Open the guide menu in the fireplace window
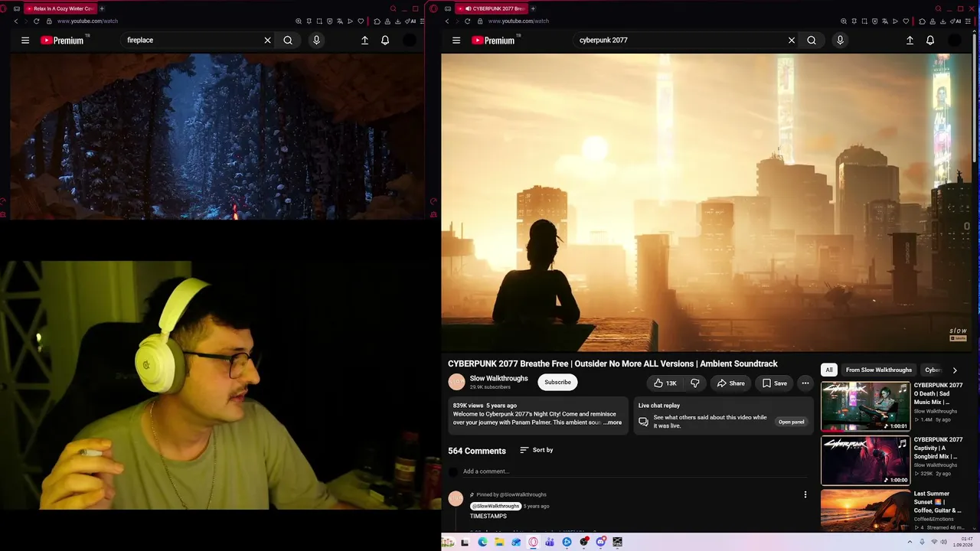980x551 pixels. coord(25,41)
